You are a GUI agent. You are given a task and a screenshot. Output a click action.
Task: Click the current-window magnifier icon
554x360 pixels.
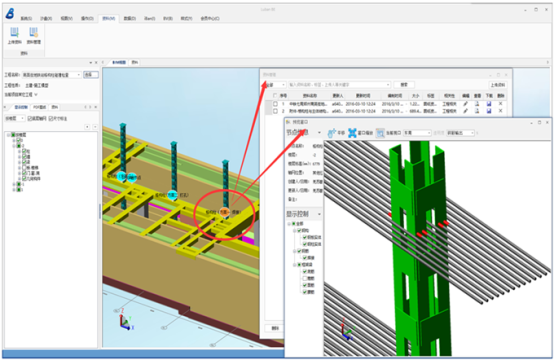pos(380,133)
